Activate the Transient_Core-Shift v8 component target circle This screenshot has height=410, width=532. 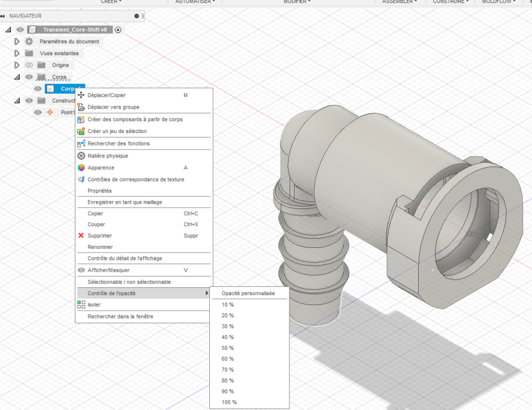pyautogui.click(x=117, y=30)
